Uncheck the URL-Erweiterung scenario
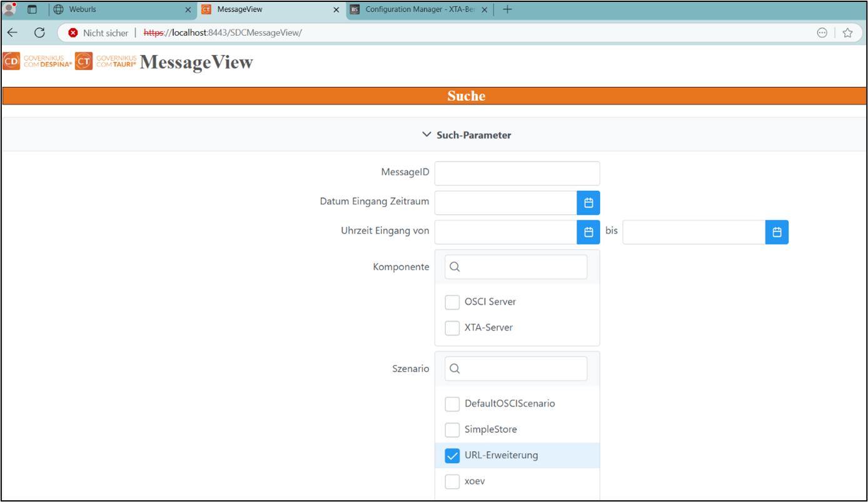The width and height of the screenshot is (868, 502). (x=452, y=456)
